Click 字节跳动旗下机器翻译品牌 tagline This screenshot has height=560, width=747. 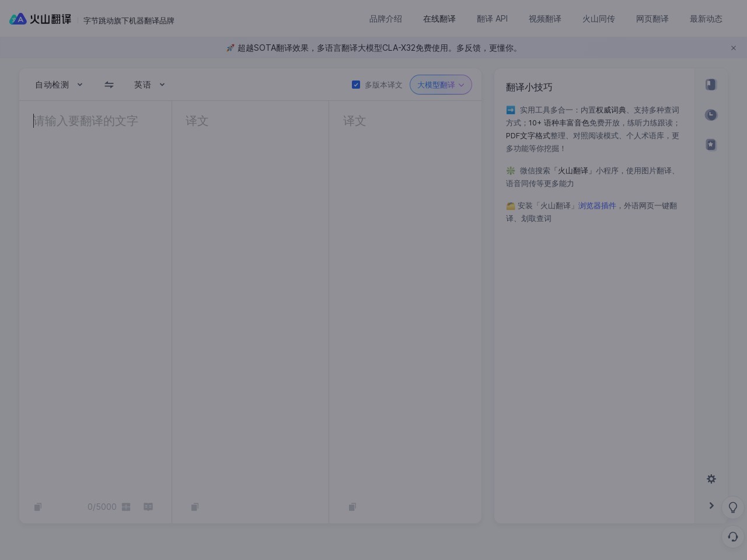[129, 20]
